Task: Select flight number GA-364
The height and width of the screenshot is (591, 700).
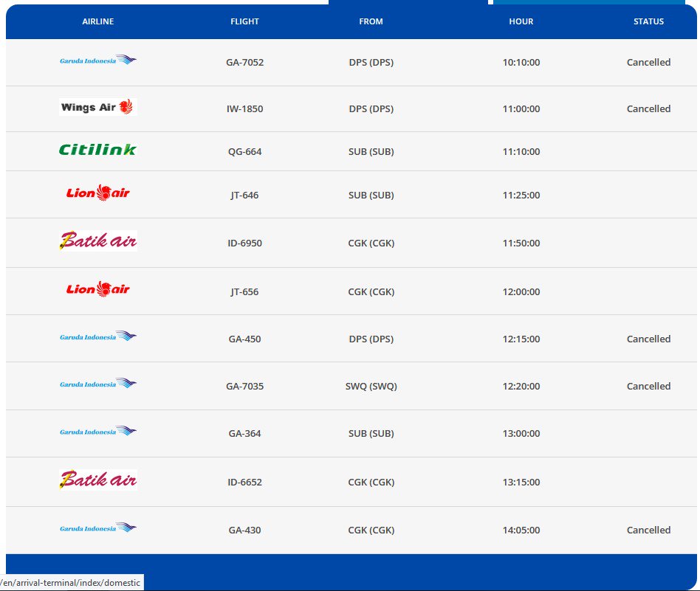Action: [244, 434]
